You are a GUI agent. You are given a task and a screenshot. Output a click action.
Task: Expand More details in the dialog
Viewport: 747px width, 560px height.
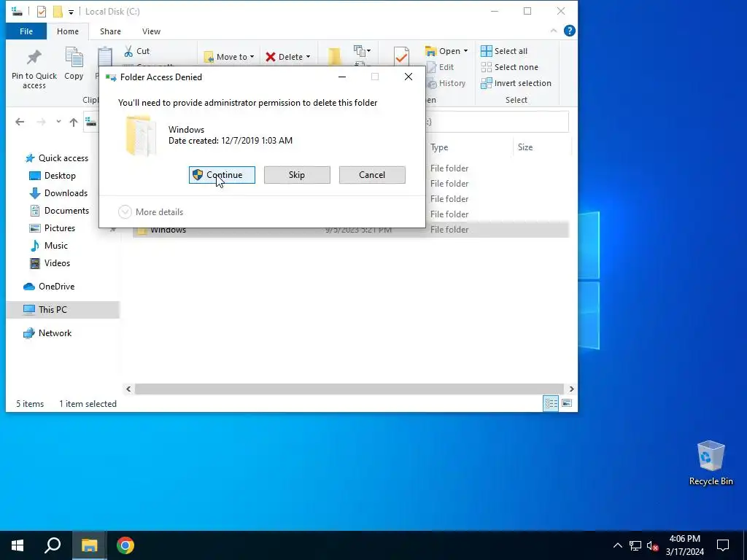[x=150, y=212]
